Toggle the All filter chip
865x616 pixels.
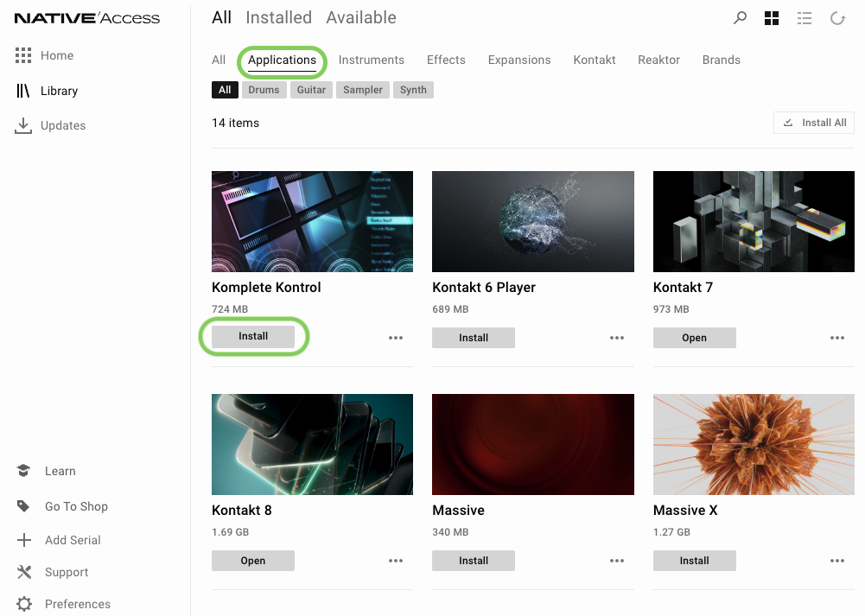coord(225,90)
